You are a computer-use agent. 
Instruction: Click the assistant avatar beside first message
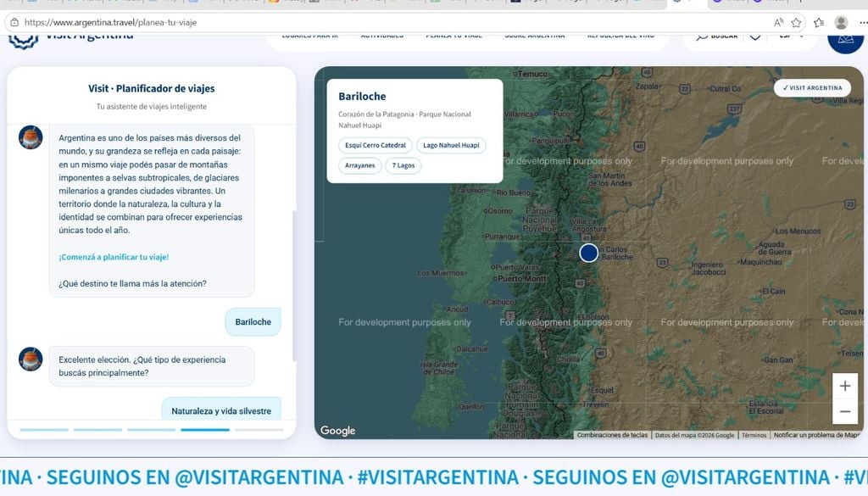(x=31, y=137)
